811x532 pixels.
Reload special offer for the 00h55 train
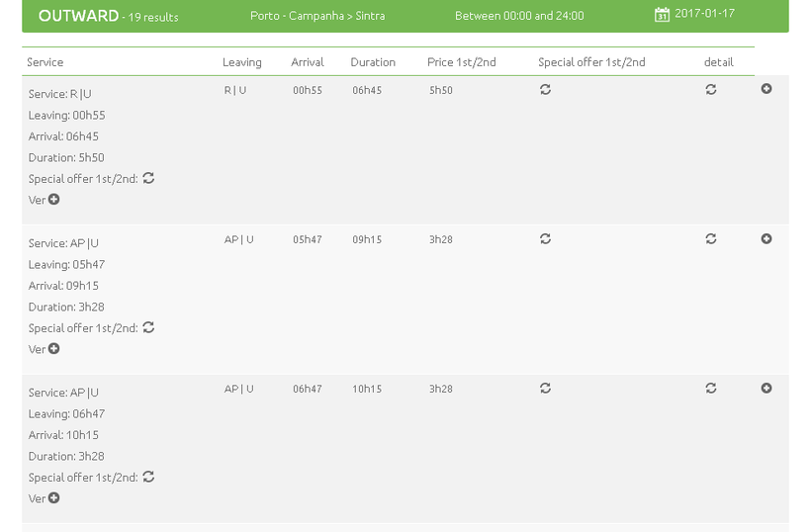click(710, 90)
